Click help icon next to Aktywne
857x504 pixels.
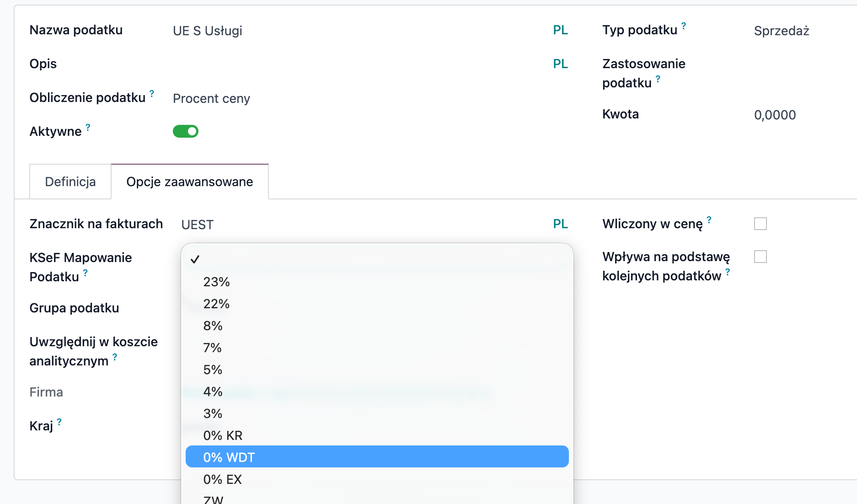tap(88, 128)
